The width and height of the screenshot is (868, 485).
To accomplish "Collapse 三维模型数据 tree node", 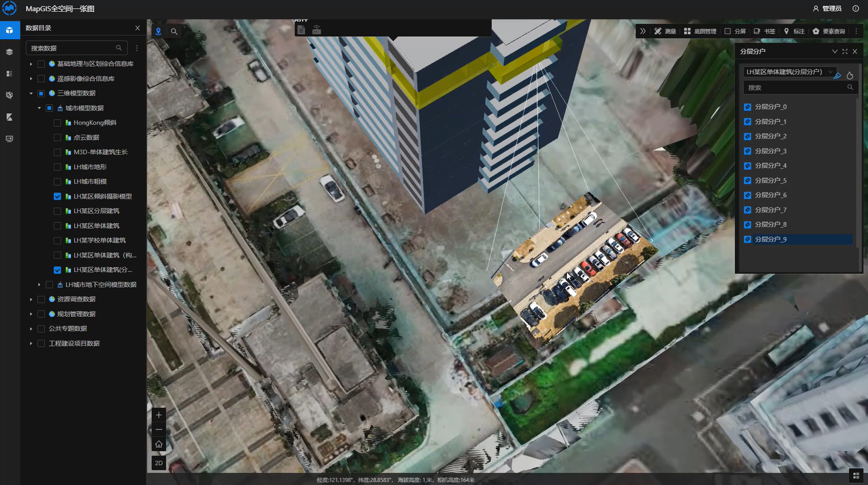I will tap(31, 93).
